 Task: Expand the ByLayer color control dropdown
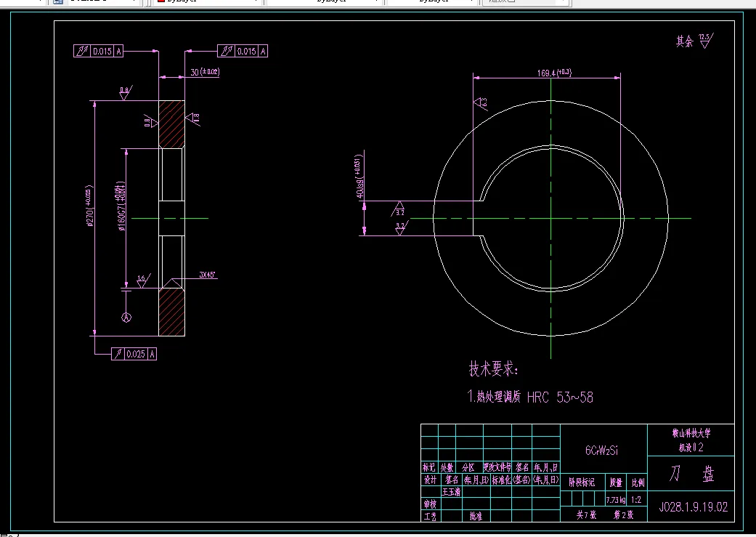[x=256, y=2]
